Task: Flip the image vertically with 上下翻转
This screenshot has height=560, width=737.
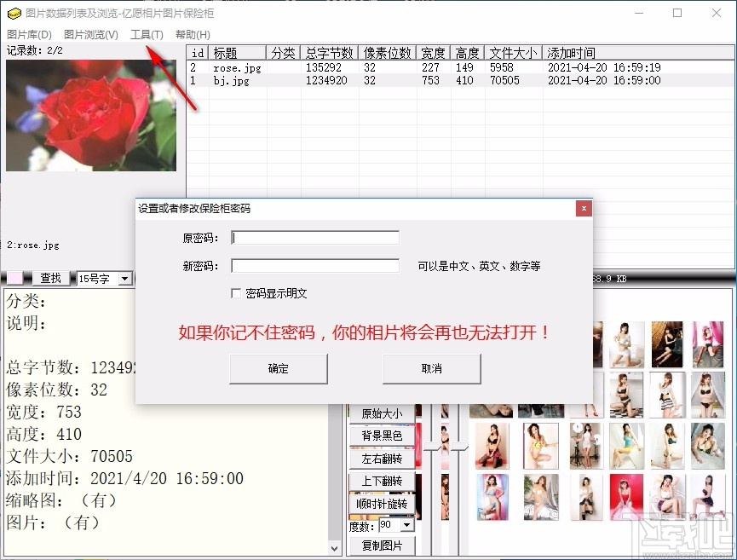Action: [381, 481]
